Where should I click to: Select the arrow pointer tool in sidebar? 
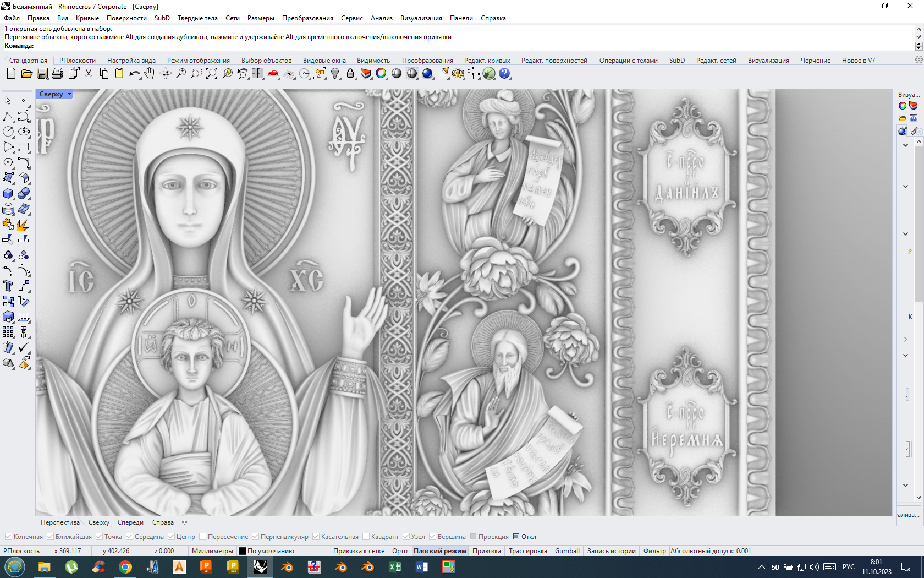pos(8,101)
